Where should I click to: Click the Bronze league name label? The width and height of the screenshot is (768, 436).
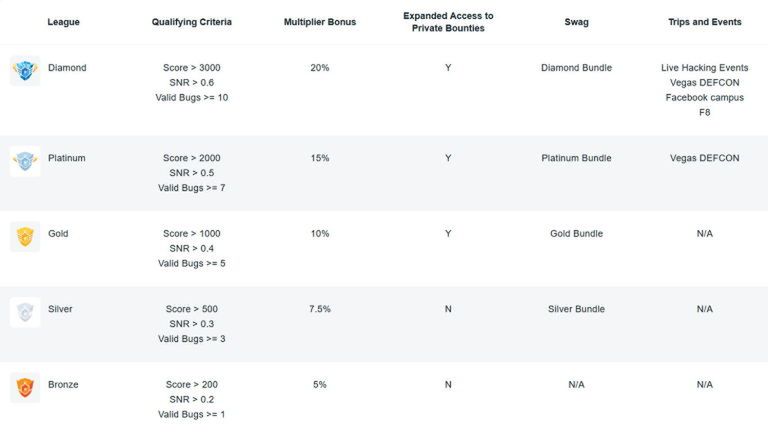point(63,384)
